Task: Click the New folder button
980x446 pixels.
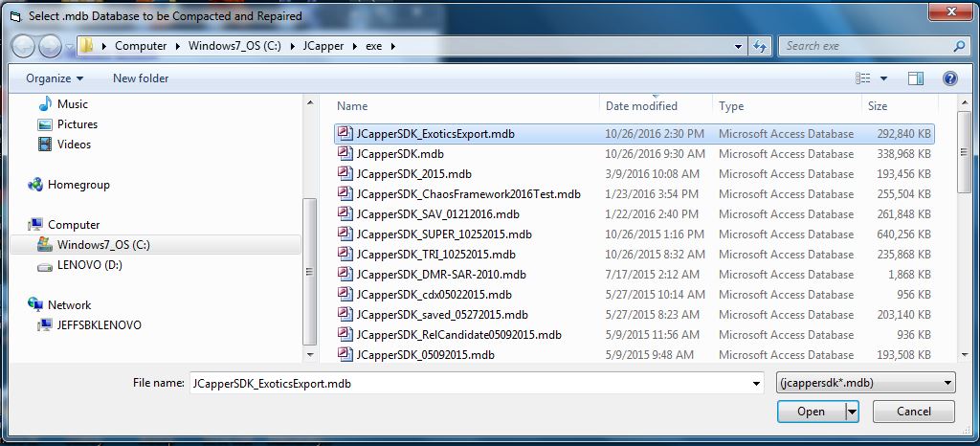Action: click(141, 78)
